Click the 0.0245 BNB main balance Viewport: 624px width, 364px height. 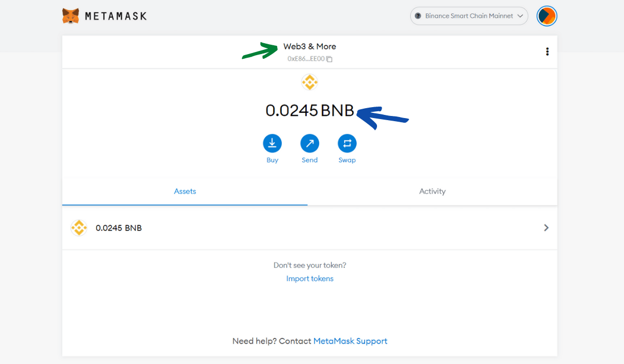click(x=310, y=110)
